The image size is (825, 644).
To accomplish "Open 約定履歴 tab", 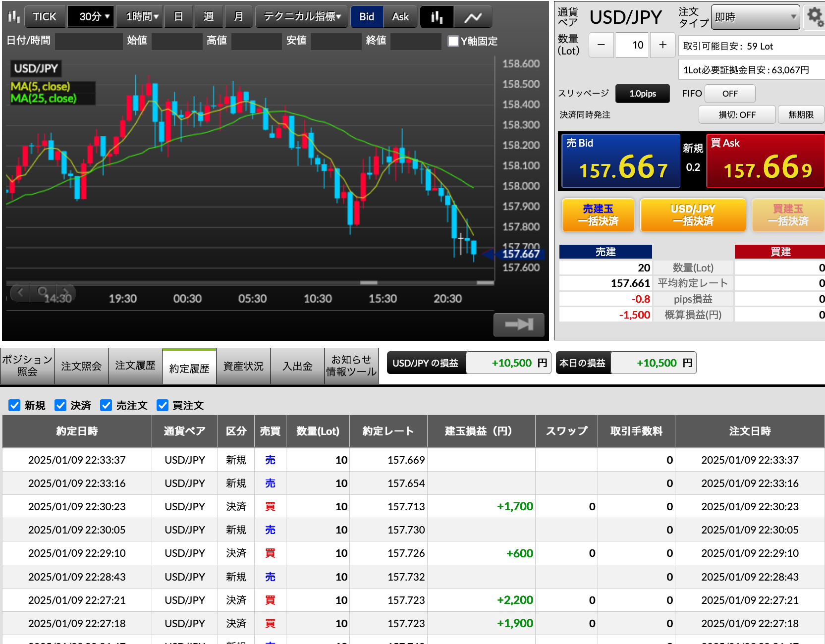I will coord(189,367).
